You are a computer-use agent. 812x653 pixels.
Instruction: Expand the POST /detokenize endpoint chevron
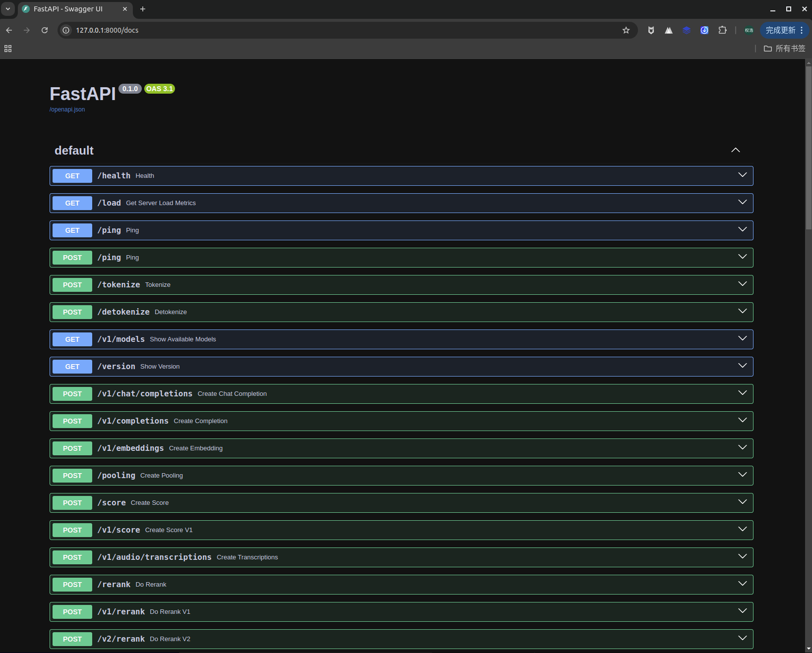(743, 311)
